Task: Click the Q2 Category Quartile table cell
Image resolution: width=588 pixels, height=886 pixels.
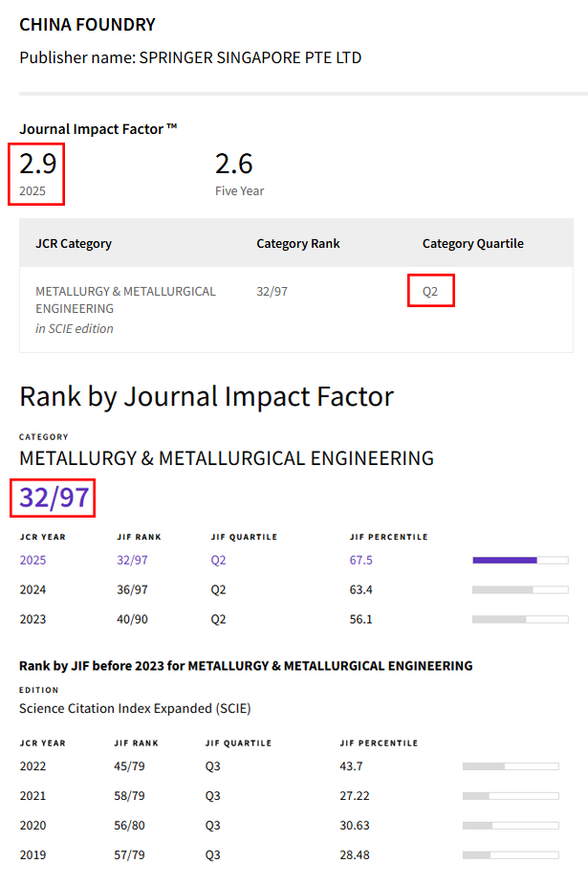Action: point(430,292)
